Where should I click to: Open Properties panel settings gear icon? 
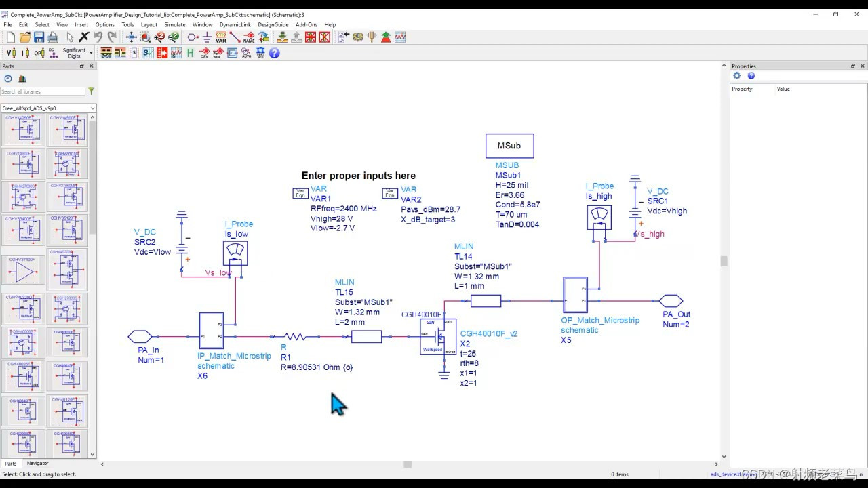[x=737, y=76]
